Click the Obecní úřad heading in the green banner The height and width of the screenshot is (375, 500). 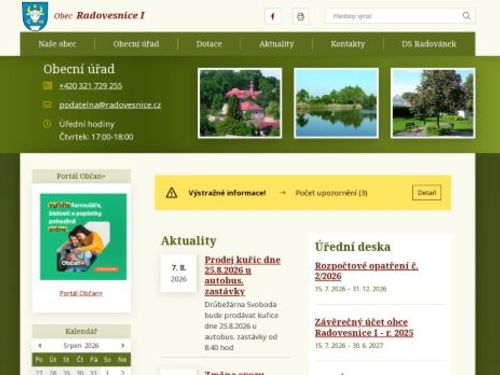[79, 69]
